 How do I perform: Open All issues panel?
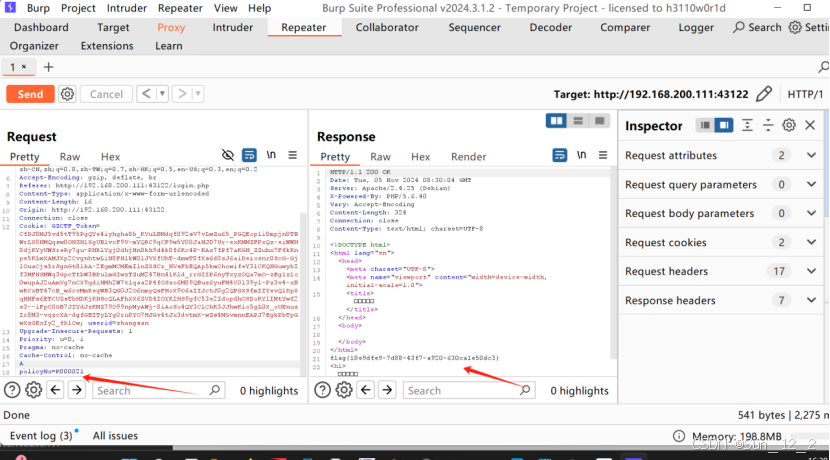(x=115, y=436)
